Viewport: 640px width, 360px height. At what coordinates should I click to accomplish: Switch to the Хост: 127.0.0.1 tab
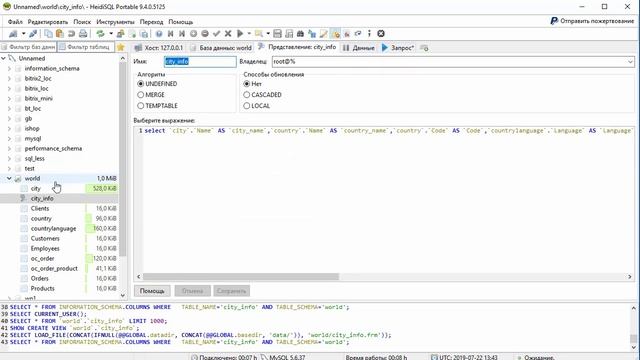pos(159,48)
